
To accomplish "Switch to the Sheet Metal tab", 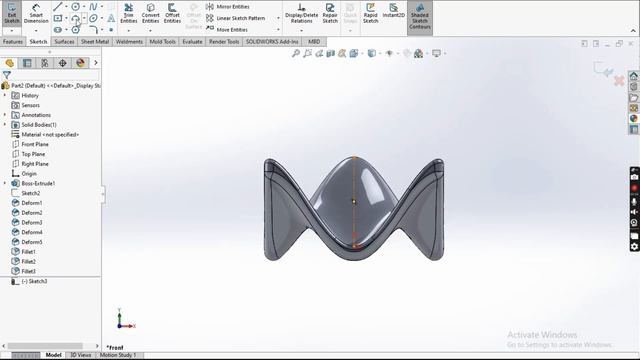I will point(95,42).
